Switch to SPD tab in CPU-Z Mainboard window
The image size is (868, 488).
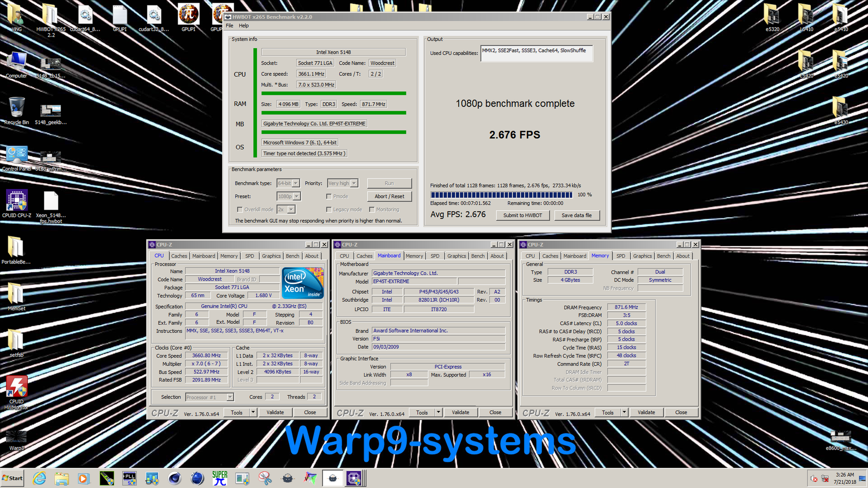pos(435,256)
